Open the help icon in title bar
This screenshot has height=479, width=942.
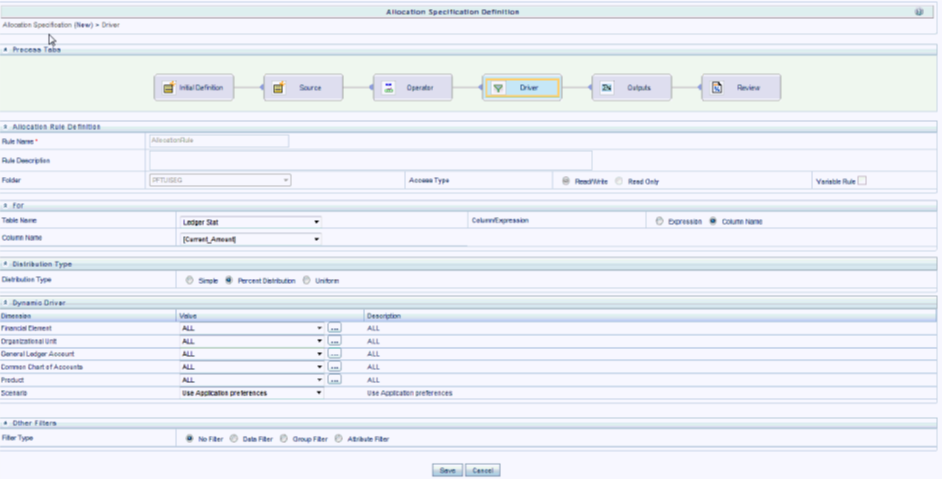919,12
